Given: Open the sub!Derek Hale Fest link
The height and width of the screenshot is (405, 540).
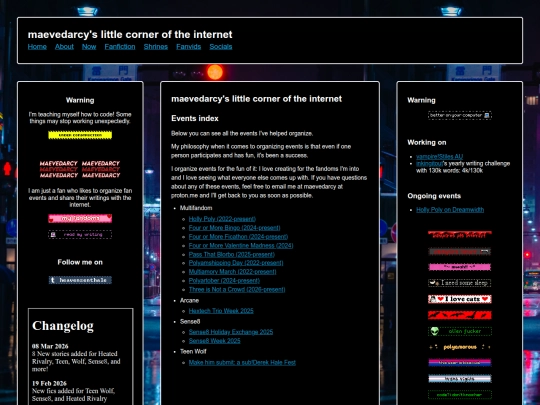Looking at the screenshot, I should [x=242, y=363].
